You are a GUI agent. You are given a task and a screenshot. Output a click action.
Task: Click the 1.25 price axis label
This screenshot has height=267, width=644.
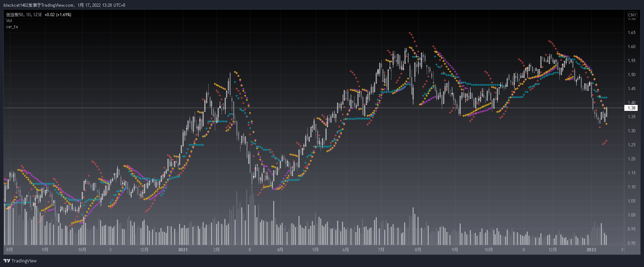[632, 145]
